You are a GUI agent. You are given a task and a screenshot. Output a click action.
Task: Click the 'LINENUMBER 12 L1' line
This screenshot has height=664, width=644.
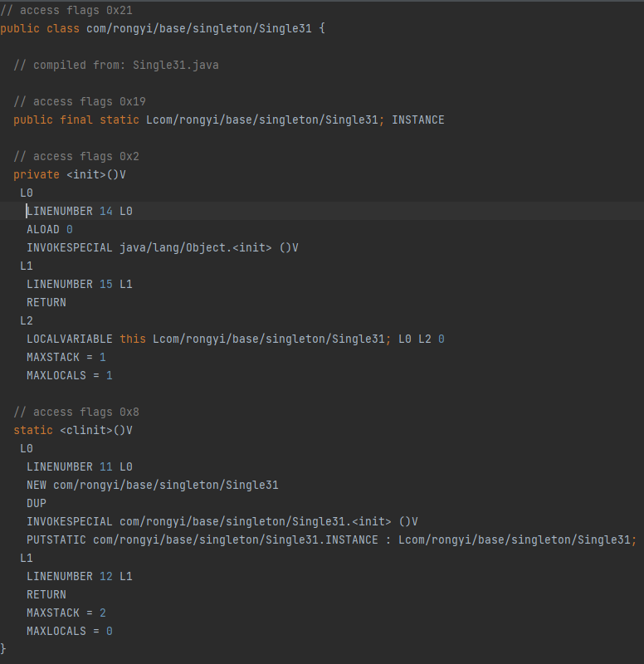(80, 576)
